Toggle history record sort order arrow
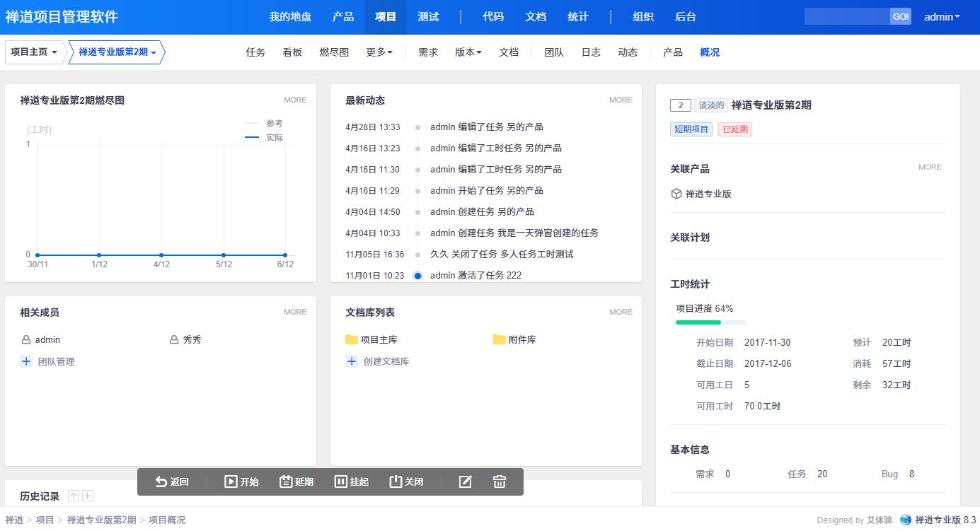 pos(74,496)
